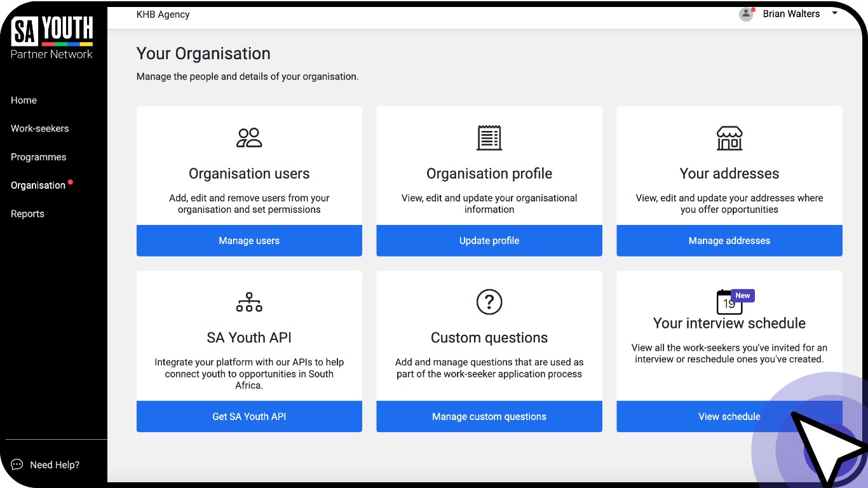The image size is (868, 488).
Task: Click the SA Youth API heading
Action: 249,337
